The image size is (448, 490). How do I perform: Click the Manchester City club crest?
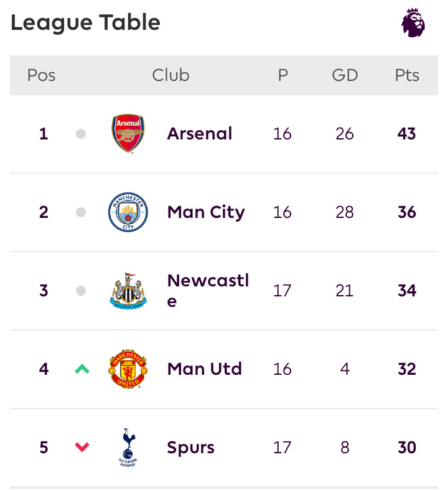pos(128,212)
